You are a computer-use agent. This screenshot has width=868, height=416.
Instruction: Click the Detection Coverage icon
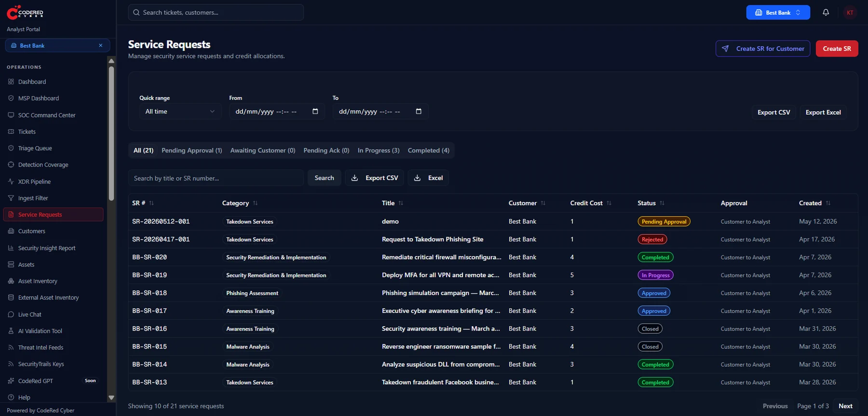coord(11,165)
